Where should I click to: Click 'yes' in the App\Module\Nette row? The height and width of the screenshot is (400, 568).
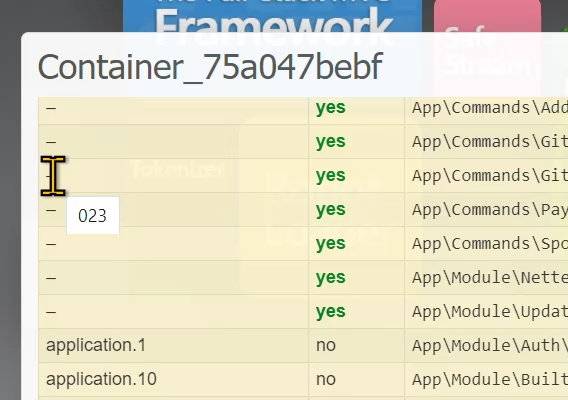point(331,278)
